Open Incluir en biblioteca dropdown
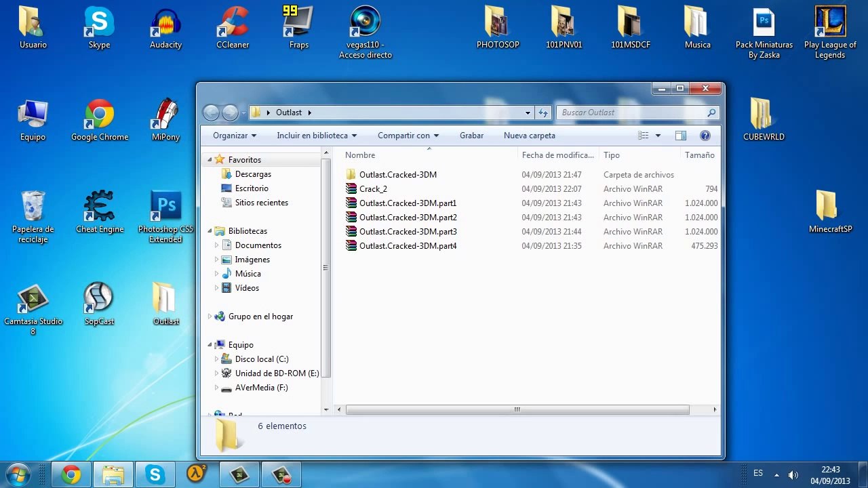The image size is (868, 488). 317,136
